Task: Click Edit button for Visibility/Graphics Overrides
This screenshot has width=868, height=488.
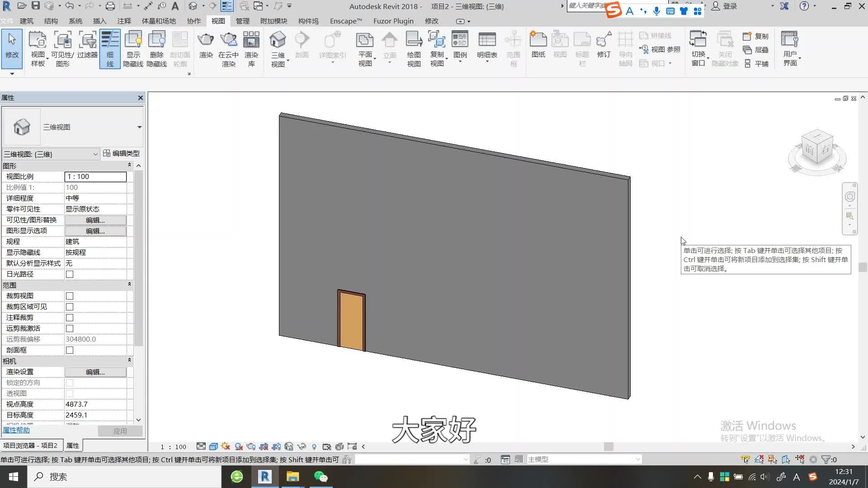Action: point(95,220)
